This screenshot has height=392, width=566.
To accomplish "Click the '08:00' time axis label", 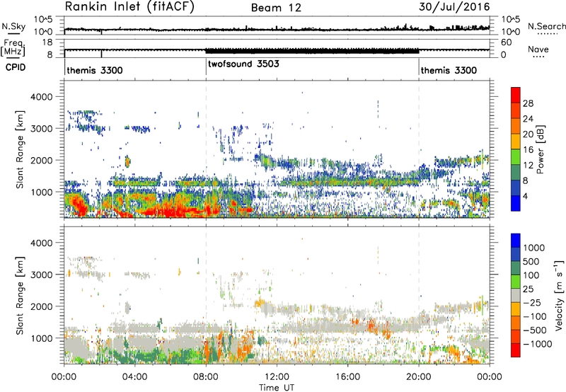I will 206,377.
